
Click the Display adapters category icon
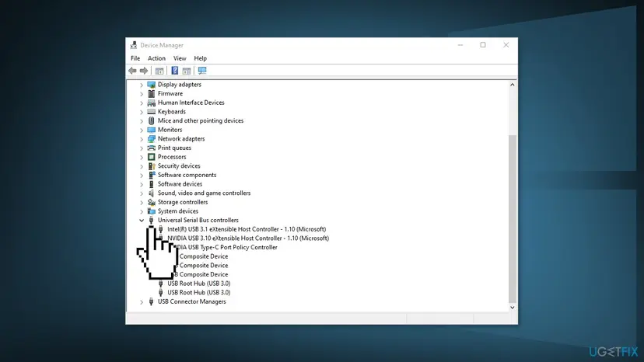coord(151,85)
